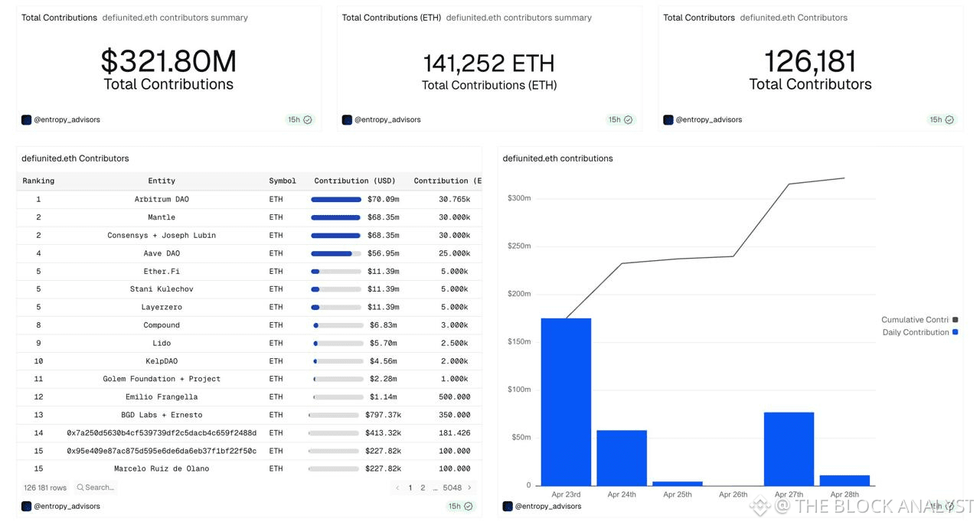Select the Compound entity cell
Viewport: 980px width, 525px height.
(162, 325)
